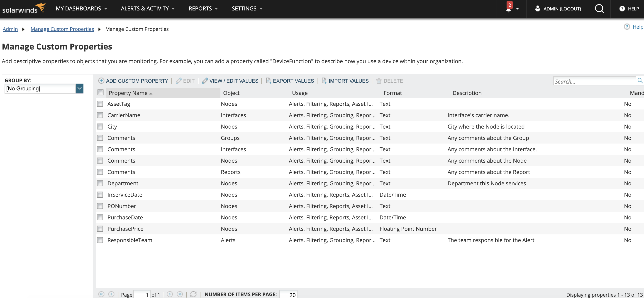Click Admin (Logout) link
644x298 pixels.
coord(562,9)
